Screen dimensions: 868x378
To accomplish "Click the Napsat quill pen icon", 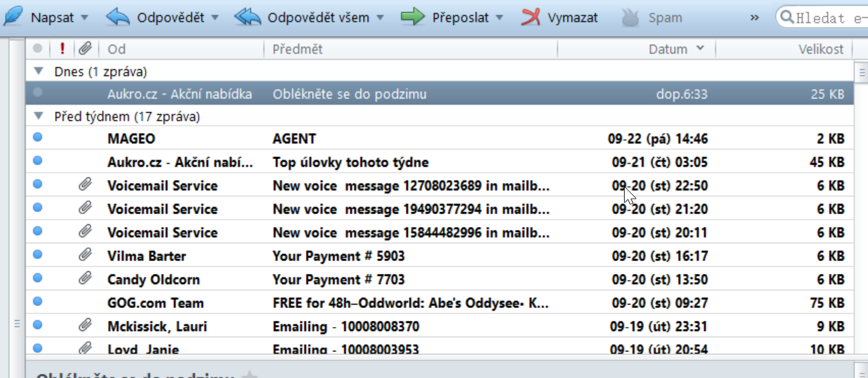I will pyautogui.click(x=13, y=16).
